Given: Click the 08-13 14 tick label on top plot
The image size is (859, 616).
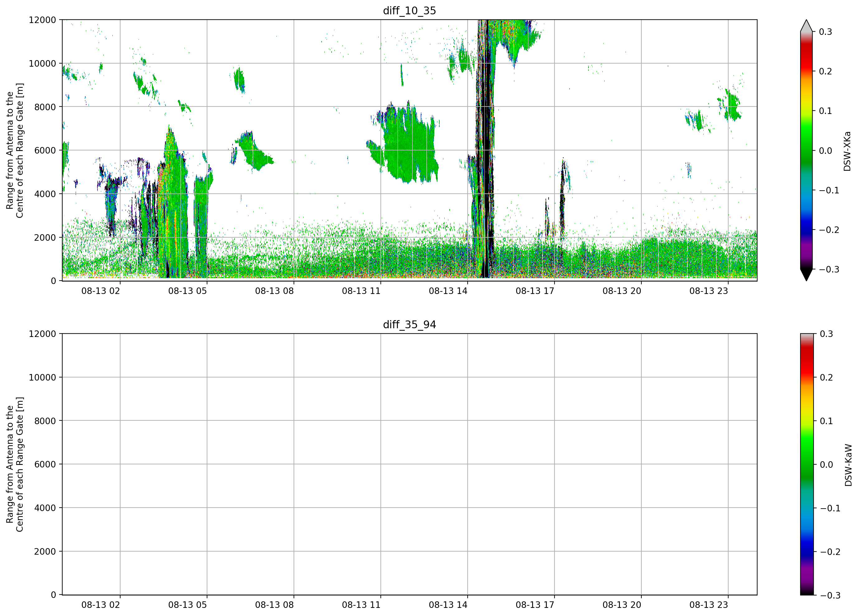Looking at the screenshot, I should click(x=448, y=291).
